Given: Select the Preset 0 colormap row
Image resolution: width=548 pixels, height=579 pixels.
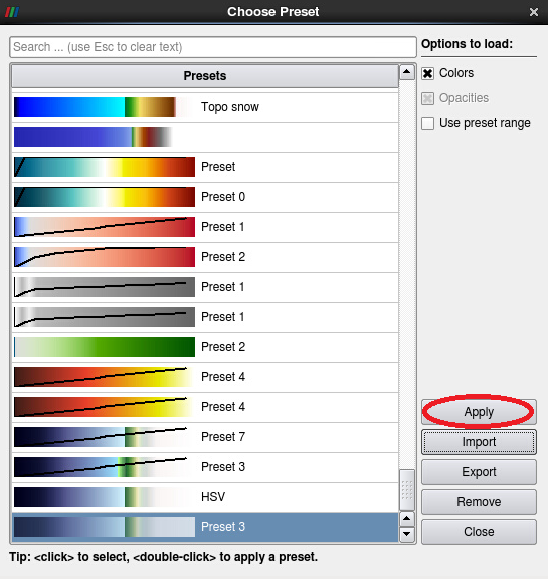Looking at the screenshot, I should click(x=205, y=197).
